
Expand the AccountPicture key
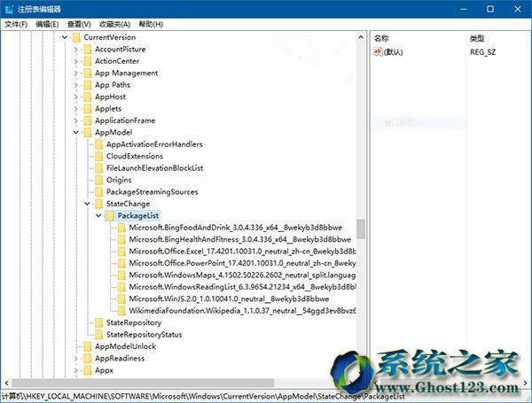click(x=75, y=50)
